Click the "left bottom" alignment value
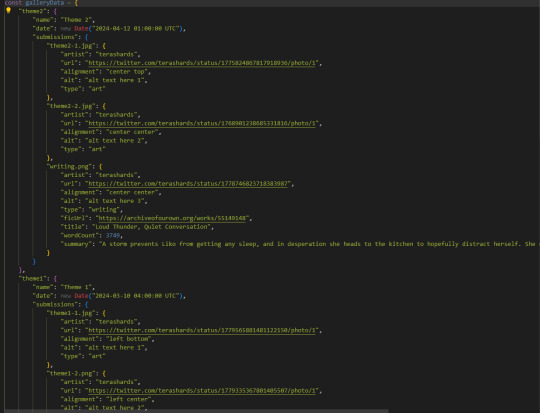This screenshot has width=540, height=413. pos(128,339)
